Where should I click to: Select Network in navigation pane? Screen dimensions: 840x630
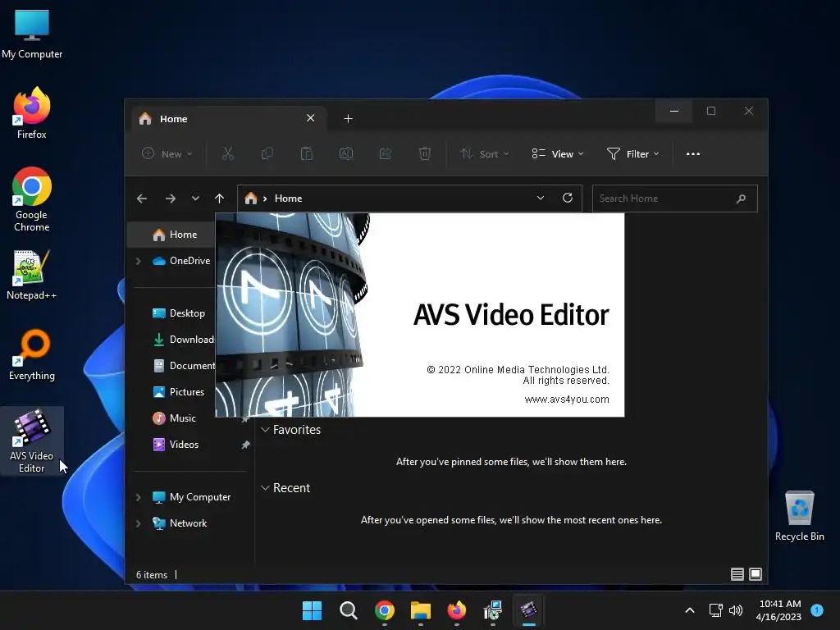click(x=180, y=523)
